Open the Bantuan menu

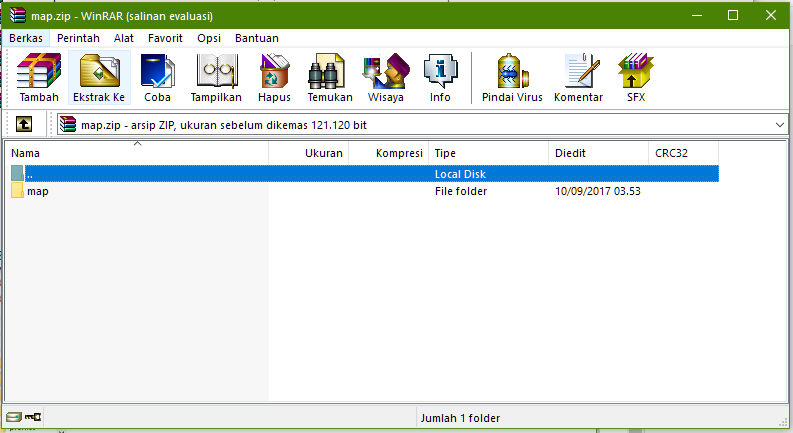[x=257, y=38]
